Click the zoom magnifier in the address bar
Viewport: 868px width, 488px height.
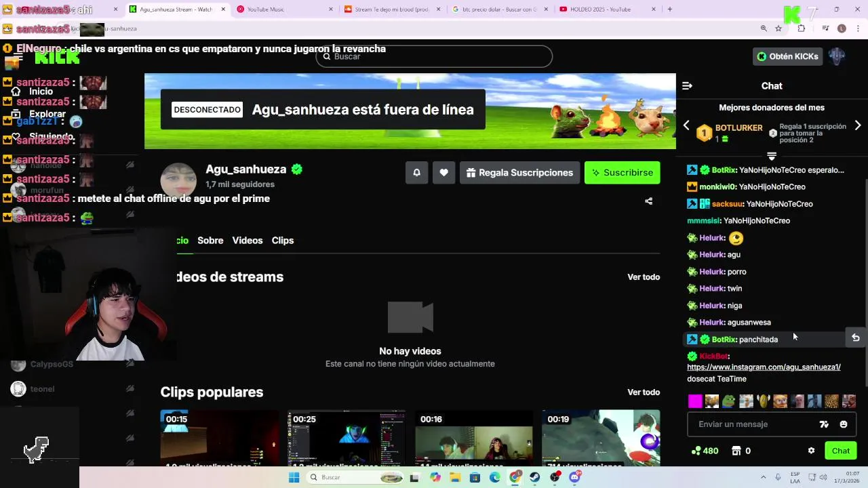click(764, 28)
